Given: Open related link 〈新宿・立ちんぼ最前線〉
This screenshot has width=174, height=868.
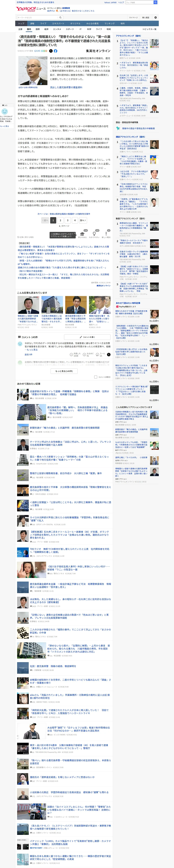Looking at the screenshot, I should 64,262.
